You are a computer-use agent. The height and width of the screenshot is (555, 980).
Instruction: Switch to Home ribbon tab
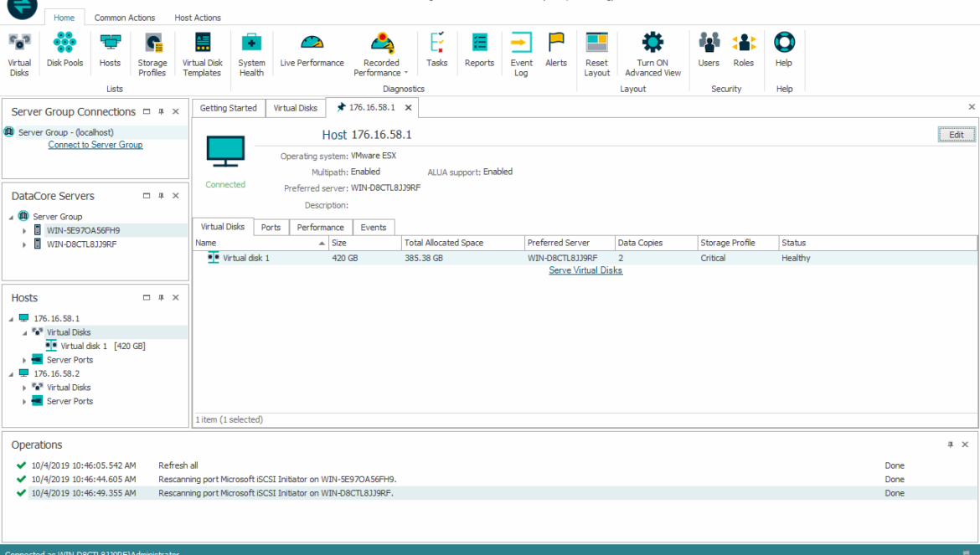(x=64, y=18)
